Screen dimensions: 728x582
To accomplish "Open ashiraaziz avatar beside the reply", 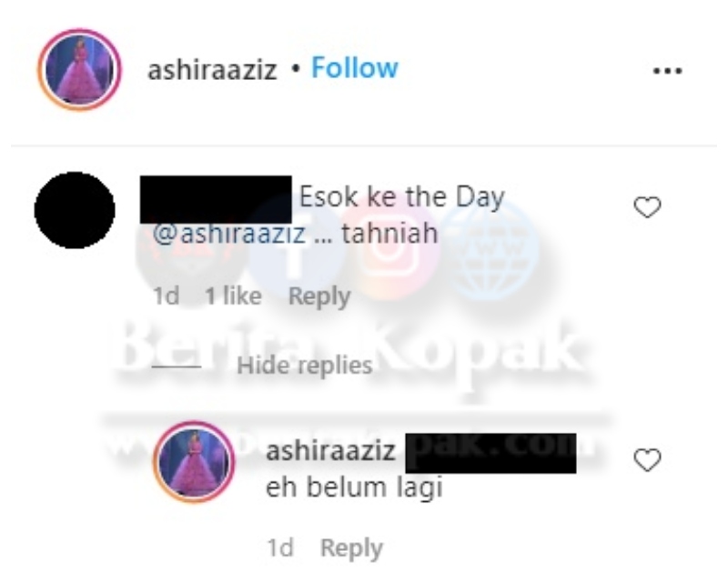I will [194, 462].
